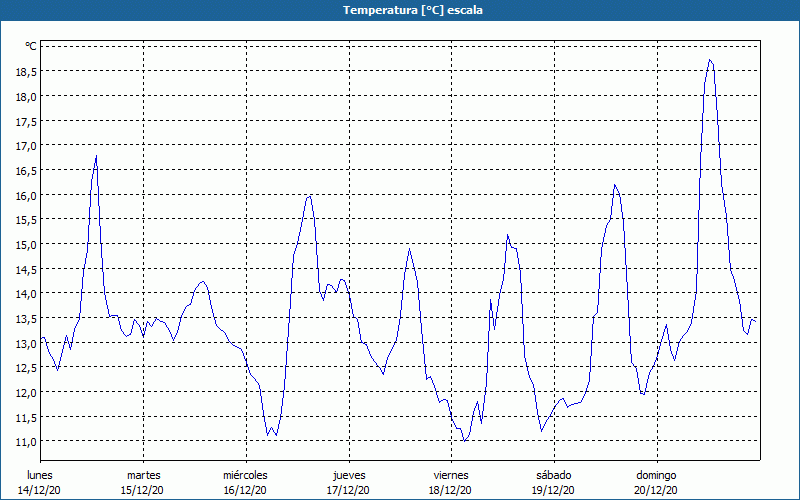Click the 'martes' day label

pyautogui.click(x=144, y=475)
